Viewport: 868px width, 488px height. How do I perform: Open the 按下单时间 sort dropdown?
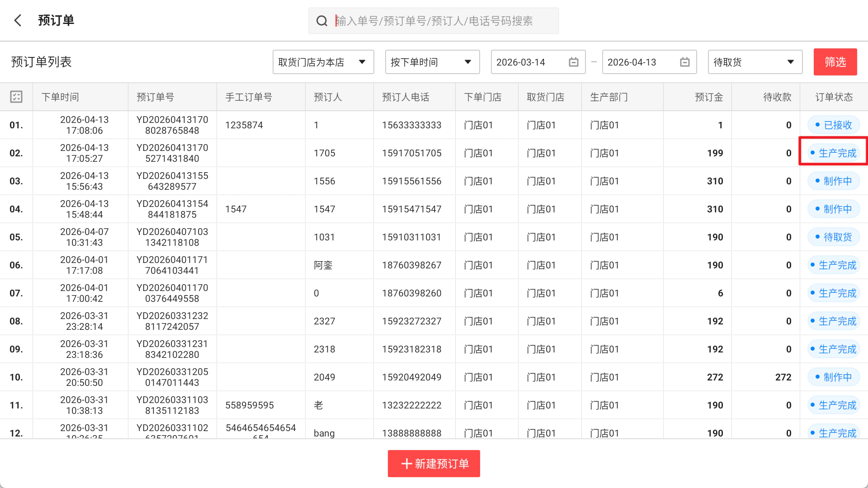[432, 62]
